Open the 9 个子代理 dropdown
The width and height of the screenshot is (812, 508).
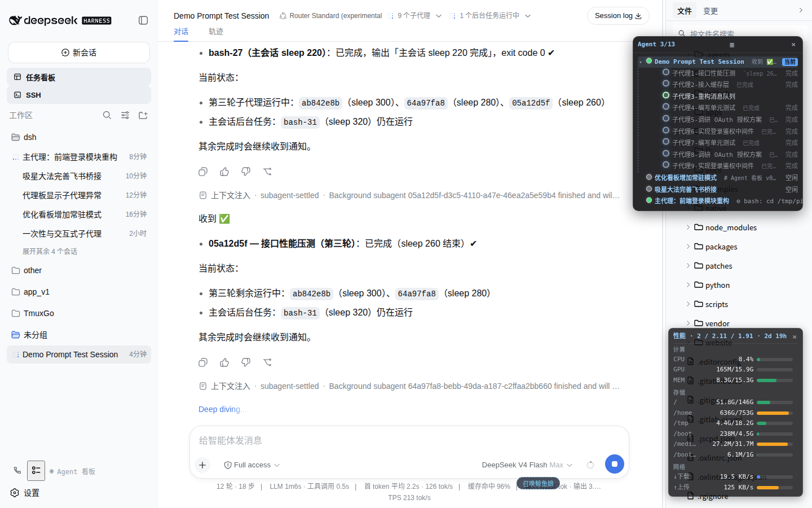click(x=414, y=16)
